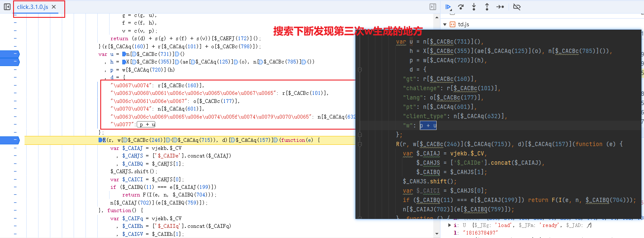
Task: Enable inline breakpoint before $_CACAq(157)
Action: [233, 140]
